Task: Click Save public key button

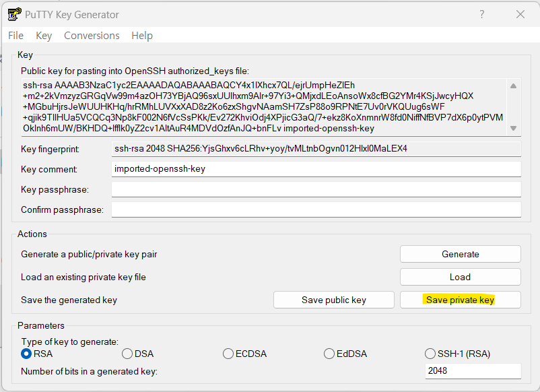Action: (334, 300)
